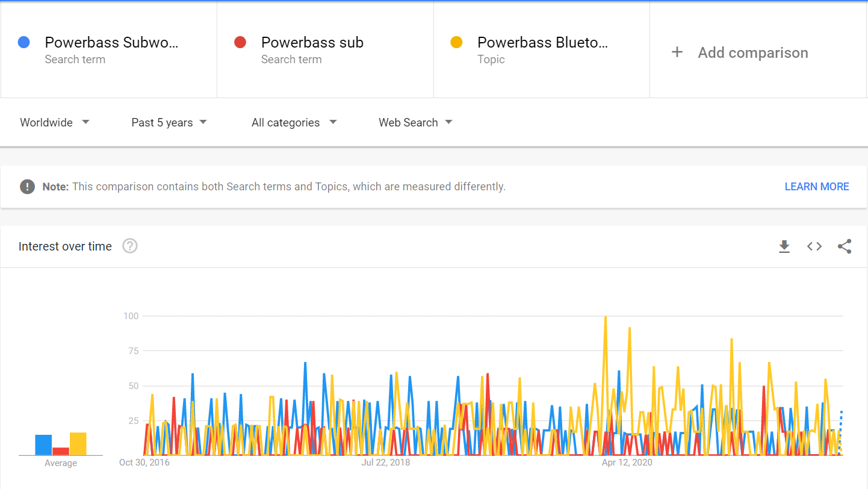Click the yellow average bar
This screenshot has height=489, width=868.
click(78, 444)
